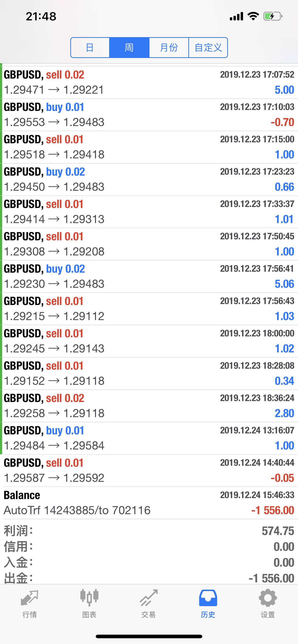This screenshot has width=298, height=644.
Task: Select the trade closed at 17:23:23
Action: pyautogui.click(x=149, y=179)
